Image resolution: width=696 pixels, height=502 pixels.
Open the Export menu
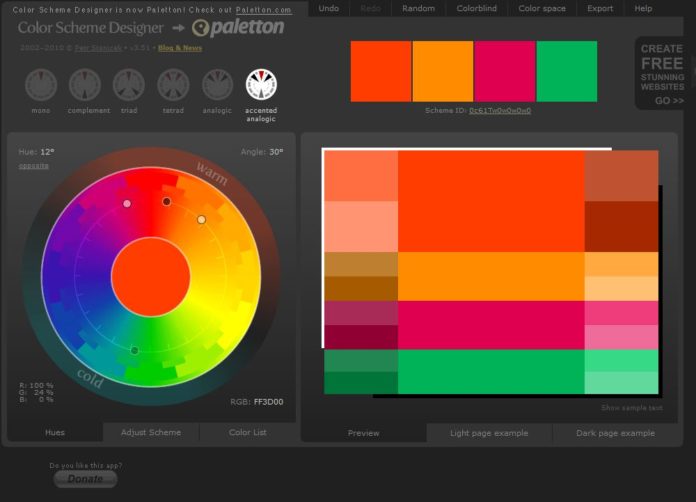[600, 8]
